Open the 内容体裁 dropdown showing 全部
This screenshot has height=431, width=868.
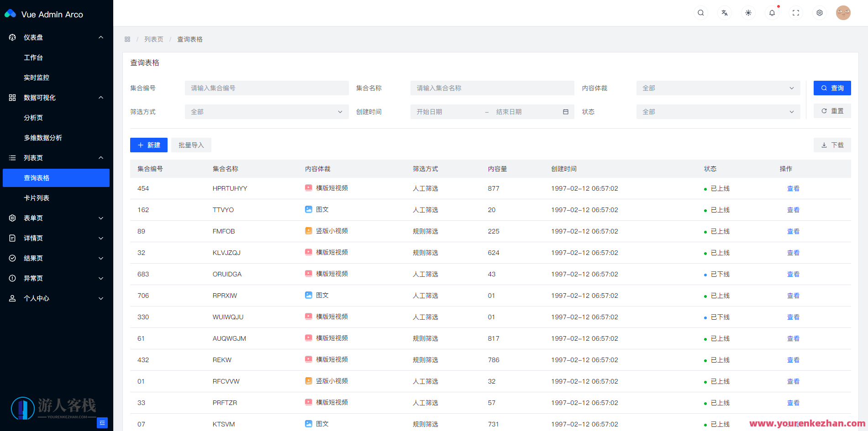[x=718, y=88]
